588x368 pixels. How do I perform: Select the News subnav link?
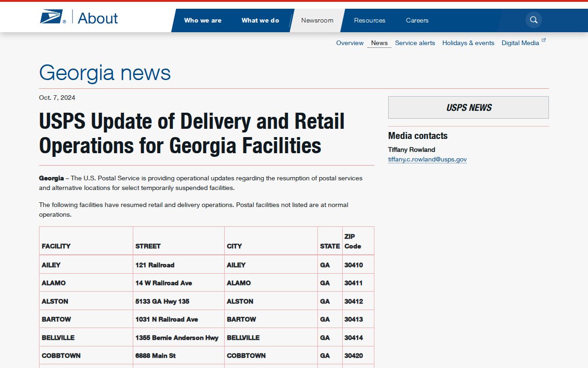[x=379, y=43]
